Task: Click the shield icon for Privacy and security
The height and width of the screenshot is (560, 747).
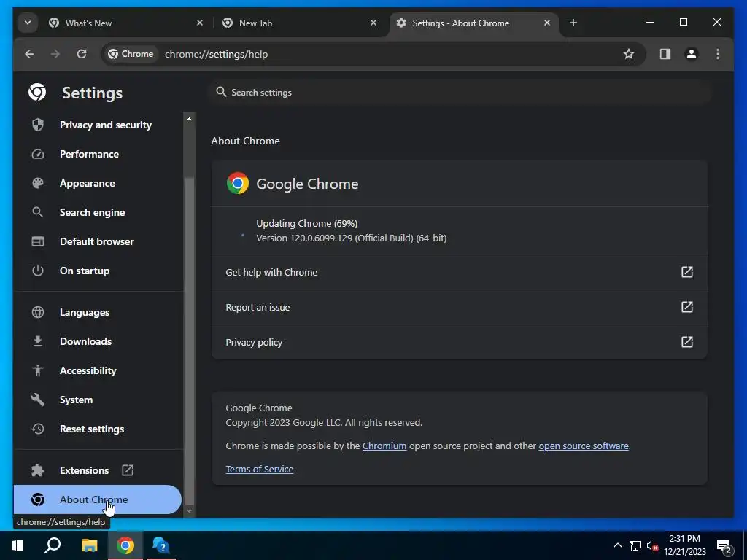Action: pyautogui.click(x=38, y=125)
